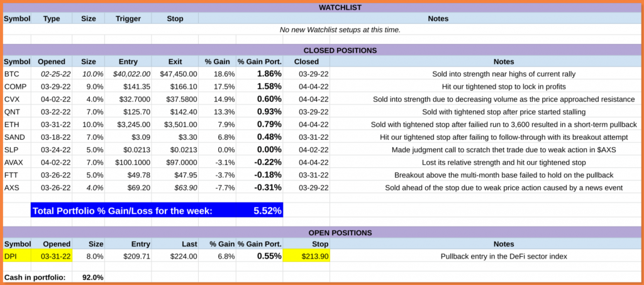
Task: Select the Trigger column header
Action: pyautogui.click(x=128, y=18)
